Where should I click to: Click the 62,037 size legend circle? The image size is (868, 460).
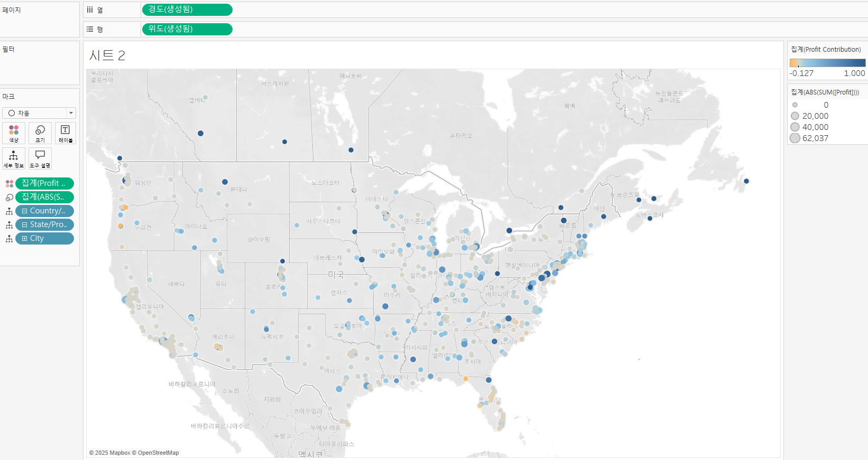pos(795,138)
